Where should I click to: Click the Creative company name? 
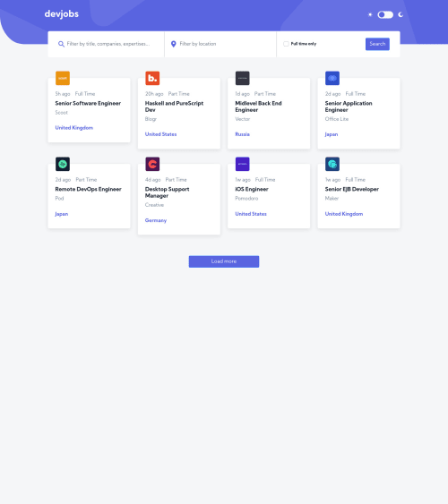coord(154,205)
